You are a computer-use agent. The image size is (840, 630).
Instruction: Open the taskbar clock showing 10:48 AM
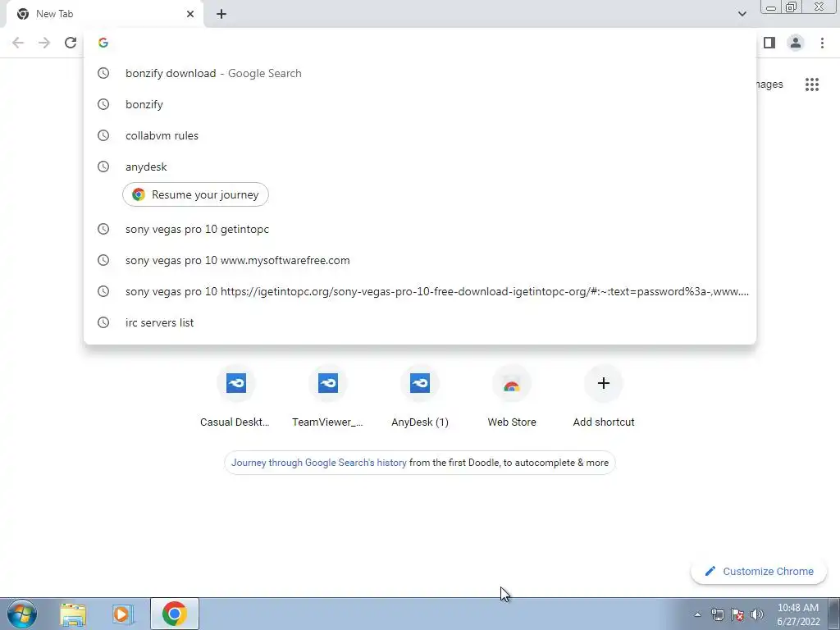point(798,614)
